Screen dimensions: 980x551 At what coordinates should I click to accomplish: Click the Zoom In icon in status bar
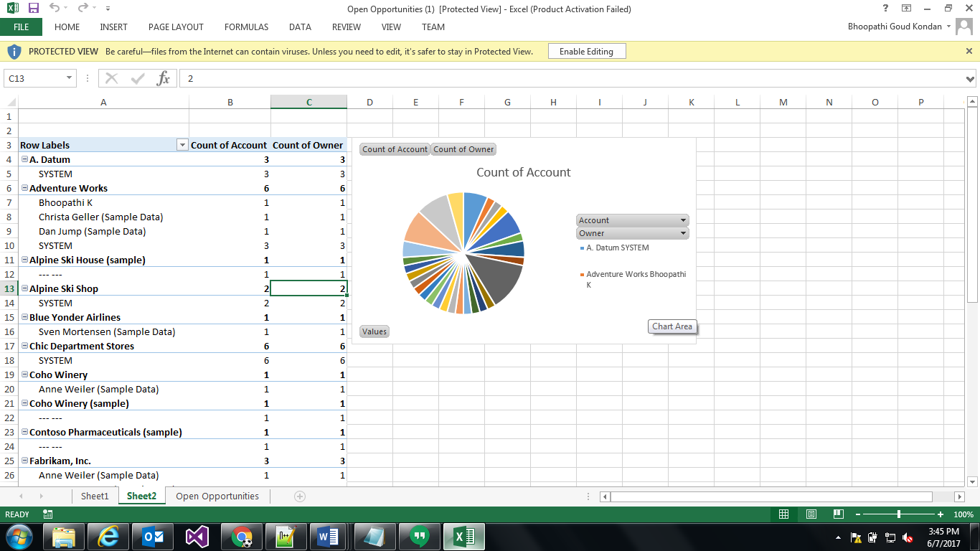(941, 514)
